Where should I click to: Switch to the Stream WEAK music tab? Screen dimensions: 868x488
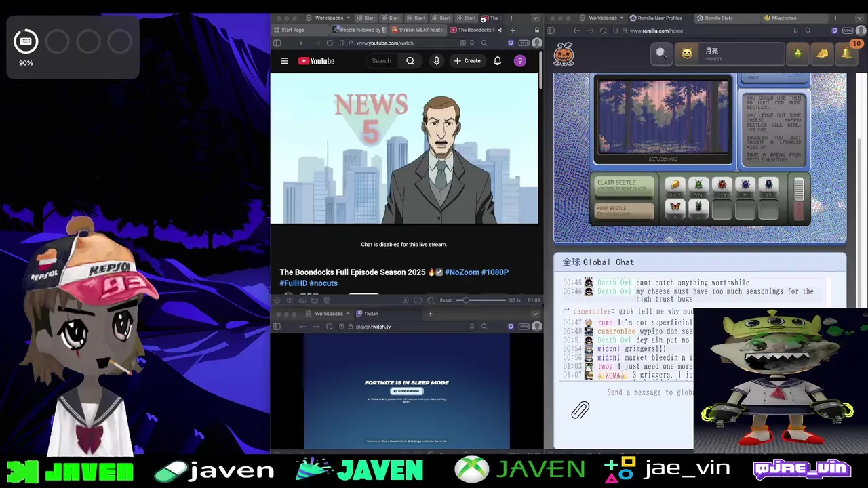[418, 30]
